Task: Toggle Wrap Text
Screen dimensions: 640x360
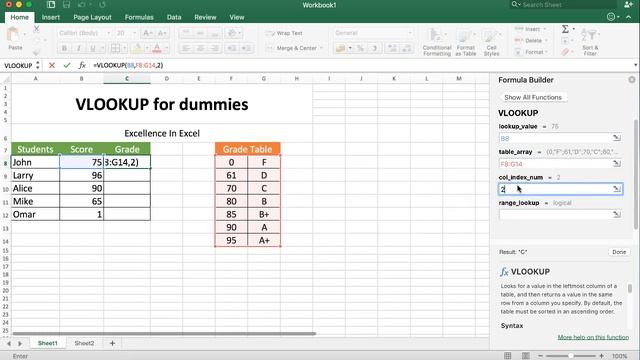Action: [x=284, y=33]
